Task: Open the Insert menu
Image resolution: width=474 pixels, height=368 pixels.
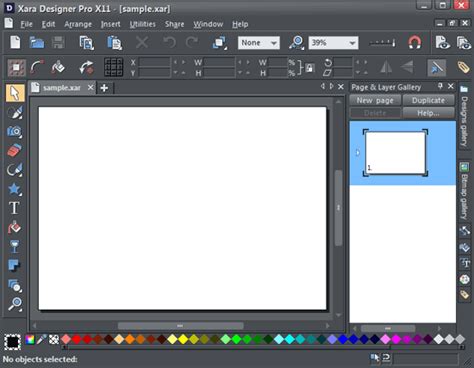Action: (111, 24)
